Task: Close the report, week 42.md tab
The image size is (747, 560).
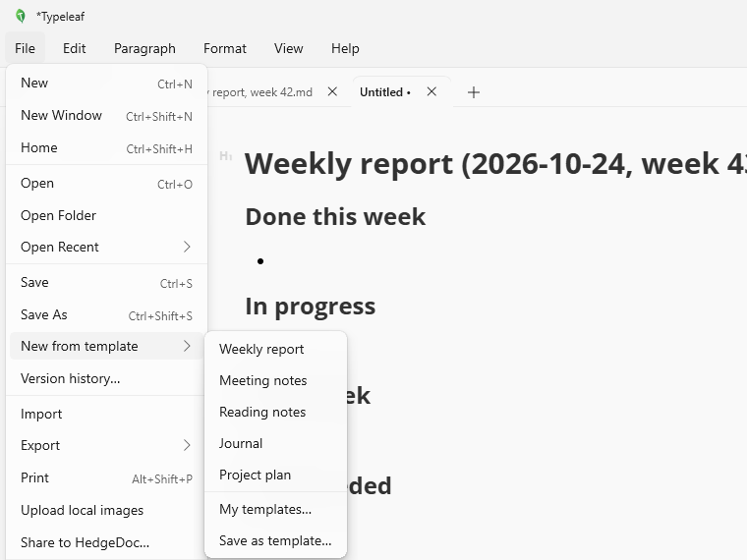Action: [332, 91]
